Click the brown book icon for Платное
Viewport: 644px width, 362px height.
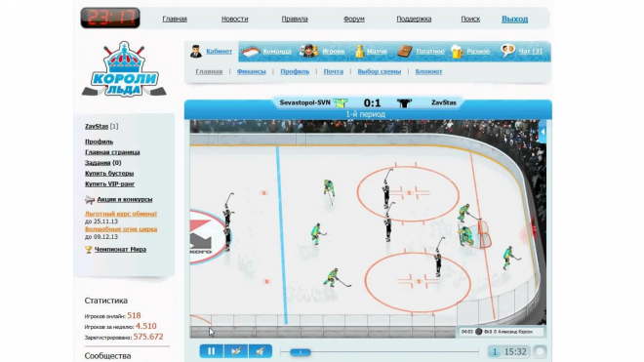click(x=405, y=52)
